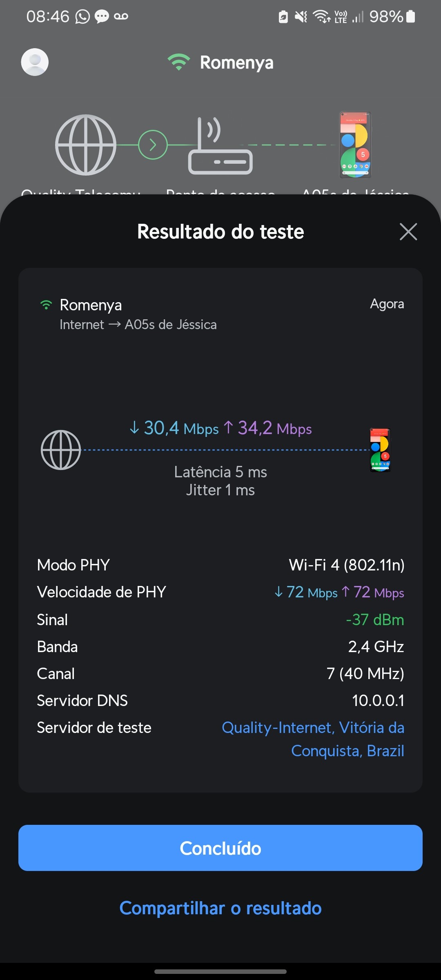The image size is (441, 980).
Task: Tap the phone thumbnail in result card
Action: click(380, 450)
